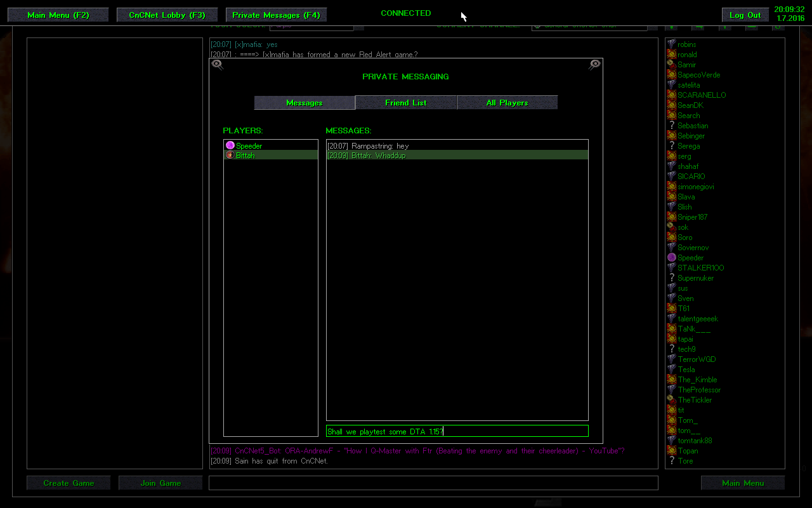This screenshot has height=508, width=812.
Task: Click the question mark icon beside Supernuker
Action: pyautogui.click(x=671, y=278)
